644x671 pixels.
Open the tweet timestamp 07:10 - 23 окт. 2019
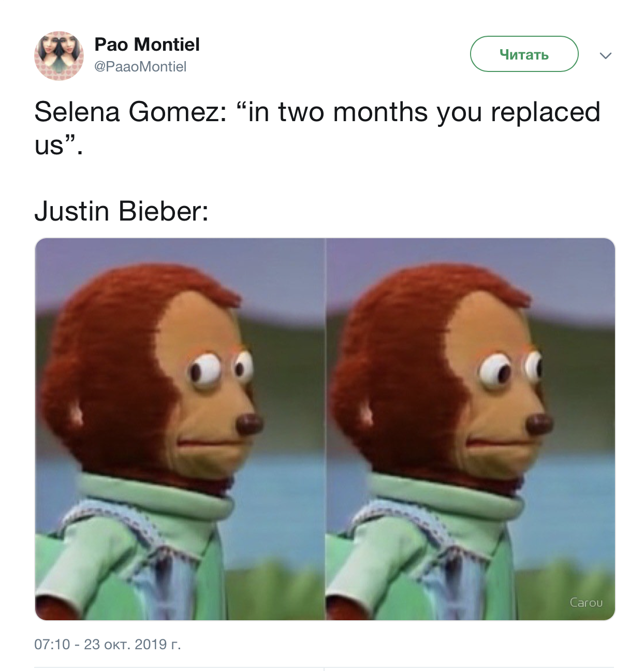pos(108,644)
